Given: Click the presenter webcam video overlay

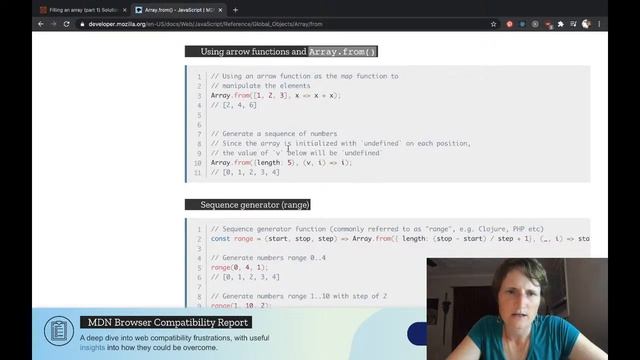Looking at the screenshot, I should (x=517, y=309).
